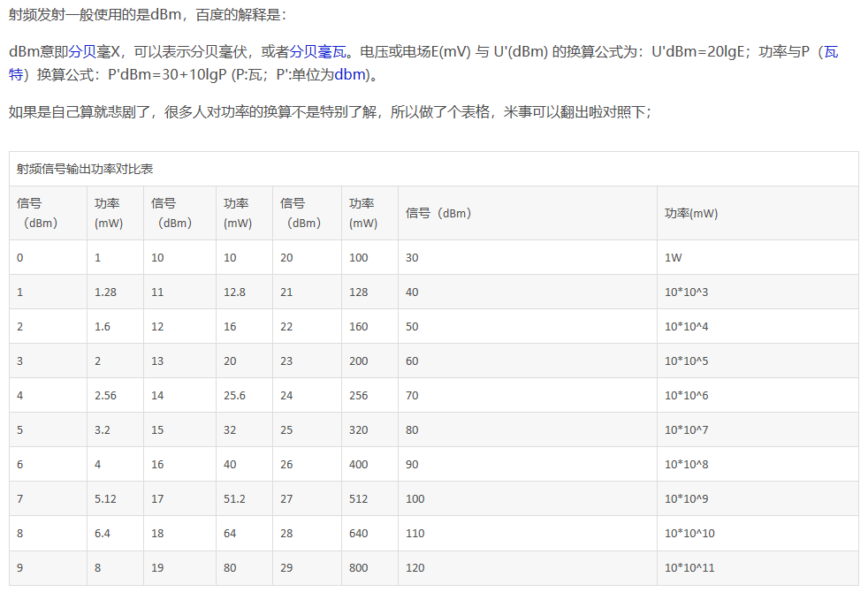The image size is (868, 615).
Task: Click the cell with value 120
Action: point(412,567)
